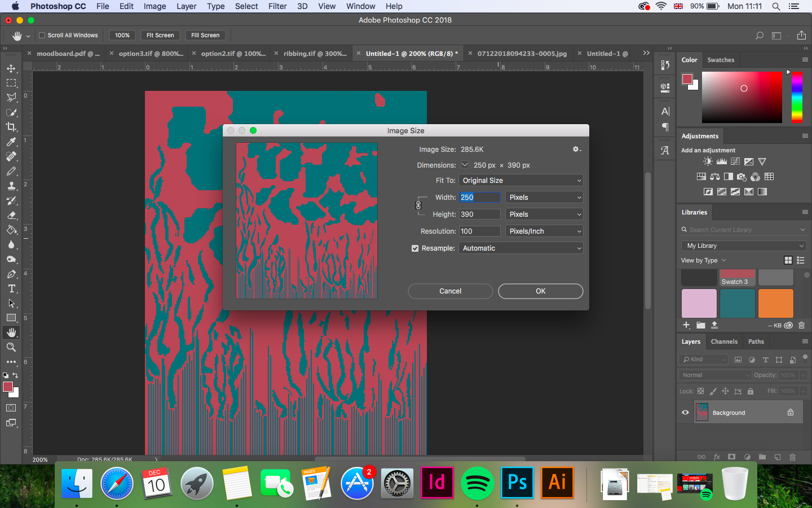Select the Move tool

pos(11,68)
